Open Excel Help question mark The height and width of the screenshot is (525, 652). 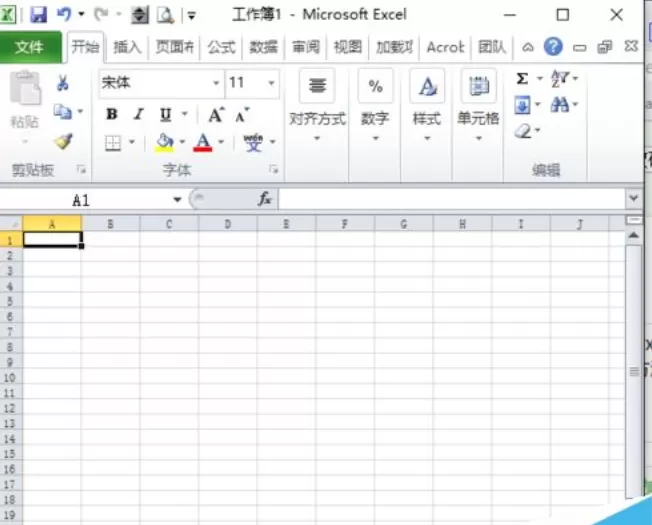point(553,47)
